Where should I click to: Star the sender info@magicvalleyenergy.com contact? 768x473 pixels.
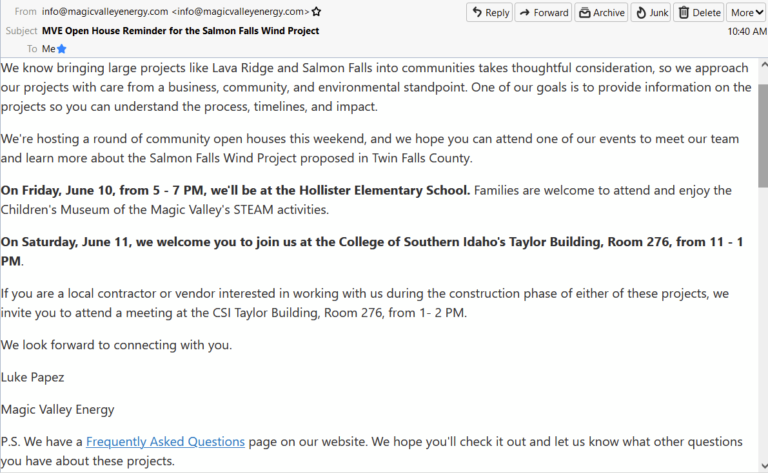click(317, 12)
